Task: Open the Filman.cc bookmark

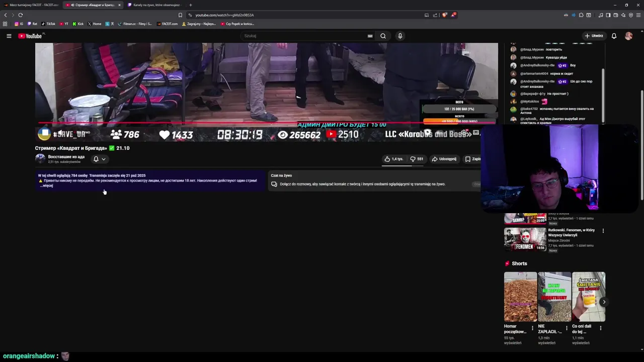Action: click(x=135, y=24)
